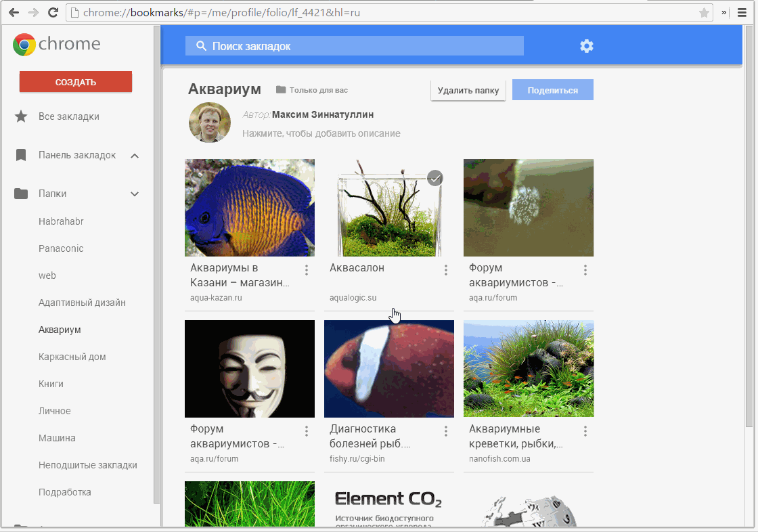Click the folder icon next to Только для вас
The height and width of the screenshot is (532, 758).
tap(281, 89)
